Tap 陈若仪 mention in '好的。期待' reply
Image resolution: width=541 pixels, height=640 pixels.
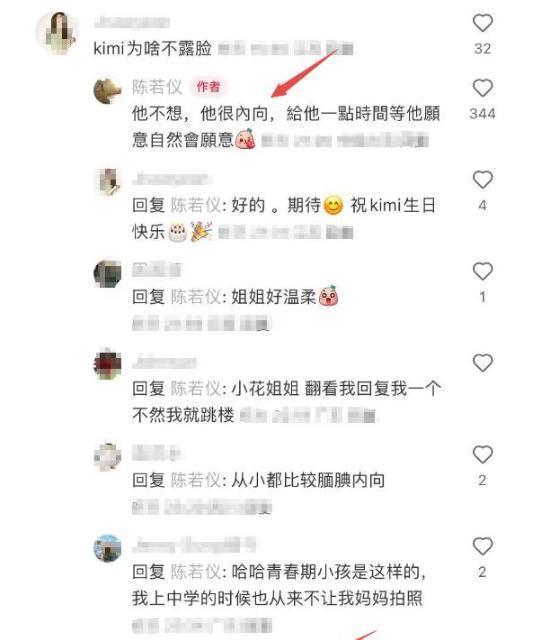click(x=196, y=205)
